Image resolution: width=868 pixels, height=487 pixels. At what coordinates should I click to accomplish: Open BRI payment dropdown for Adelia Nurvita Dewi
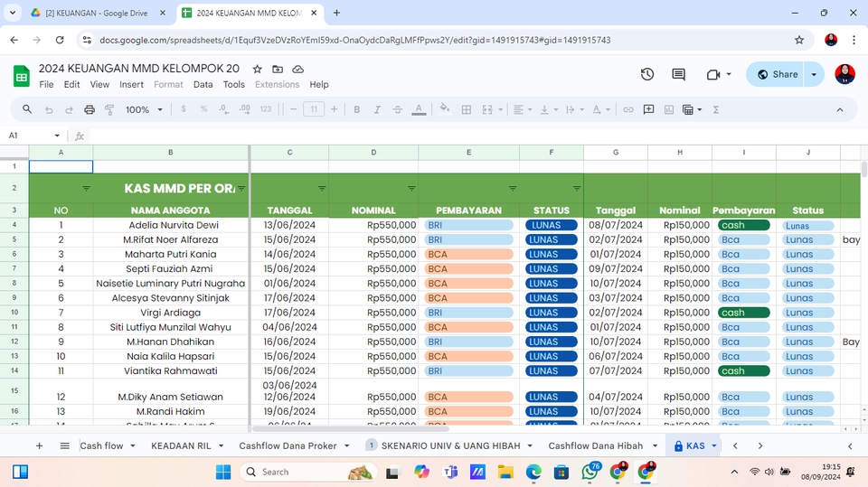[468, 225]
